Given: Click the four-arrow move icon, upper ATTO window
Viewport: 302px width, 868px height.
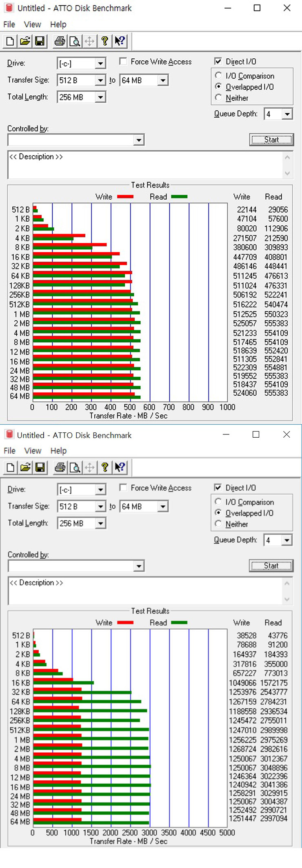Looking at the screenshot, I should coord(90,41).
